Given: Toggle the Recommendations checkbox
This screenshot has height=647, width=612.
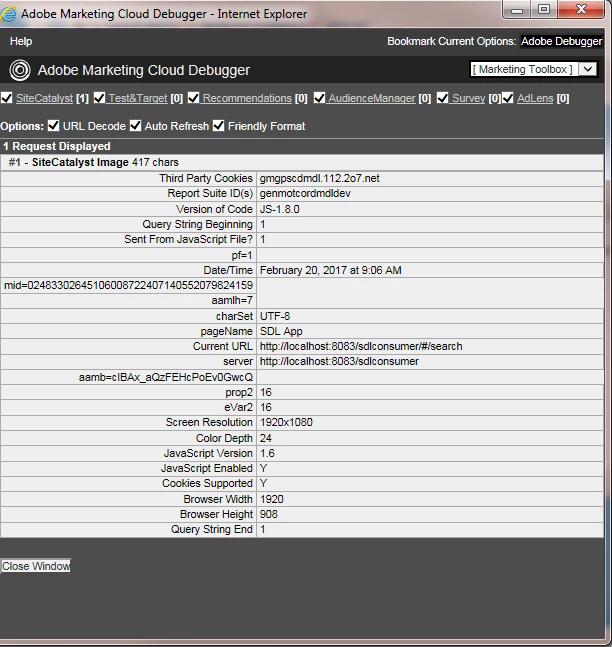Looking at the screenshot, I should pos(193,98).
